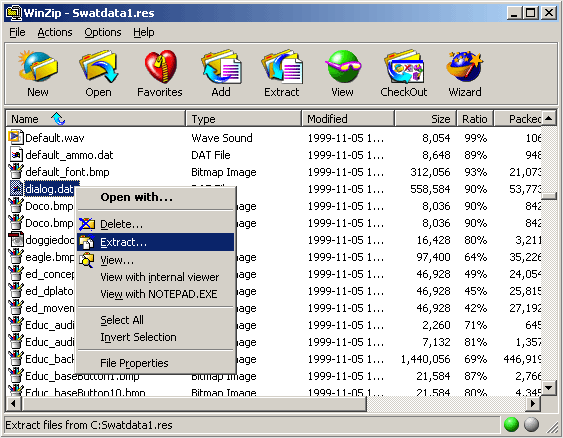Click the 558,584 size value
This screenshot has height=438, width=563.
click(x=430, y=189)
